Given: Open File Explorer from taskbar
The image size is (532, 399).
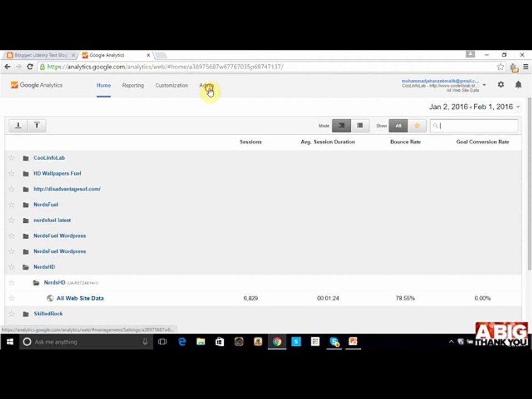Looking at the screenshot, I should pos(201,342).
